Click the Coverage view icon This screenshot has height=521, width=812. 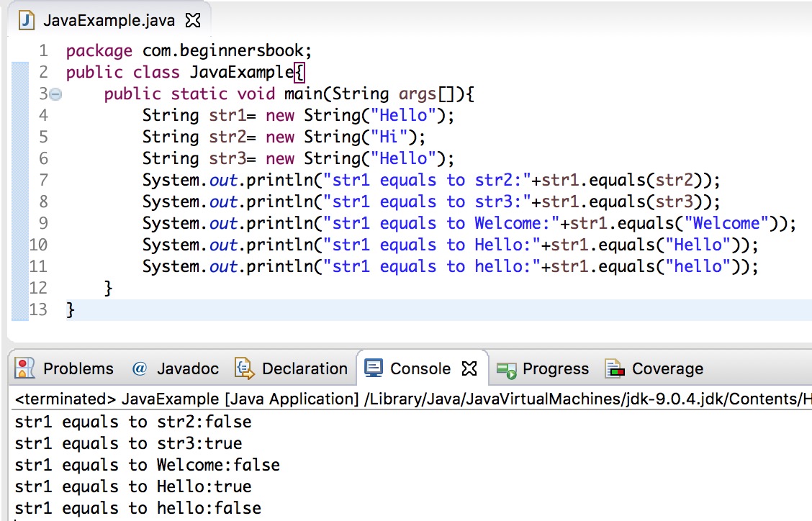tap(616, 368)
